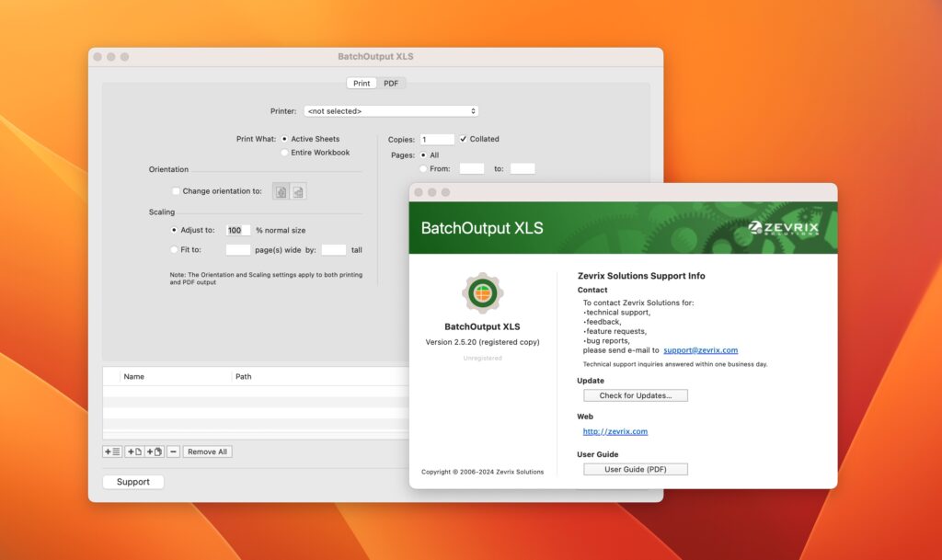Image resolution: width=942 pixels, height=560 pixels.
Task: Uncheck the Collated checkbox
Action: click(463, 139)
